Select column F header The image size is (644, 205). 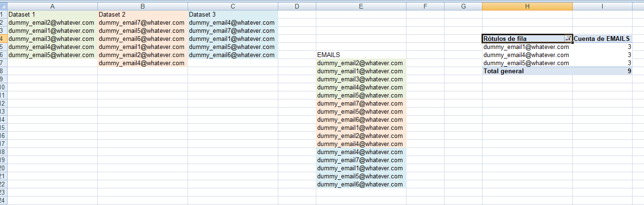[x=425, y=6]
